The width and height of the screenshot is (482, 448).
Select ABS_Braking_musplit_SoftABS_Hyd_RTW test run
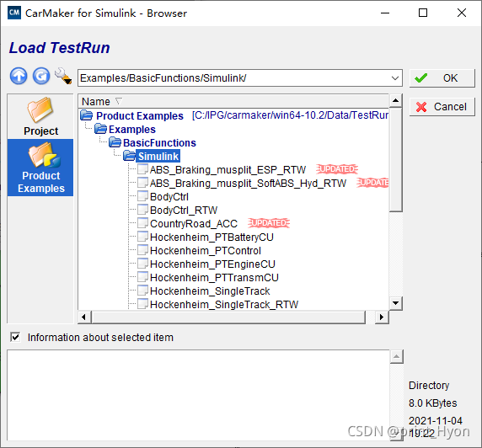coord(248,183)
